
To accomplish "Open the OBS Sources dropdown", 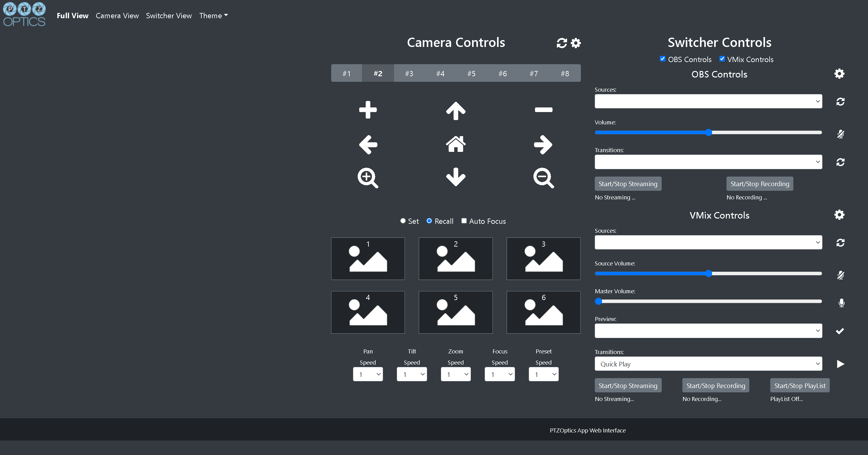I will (x=708, y=101).
